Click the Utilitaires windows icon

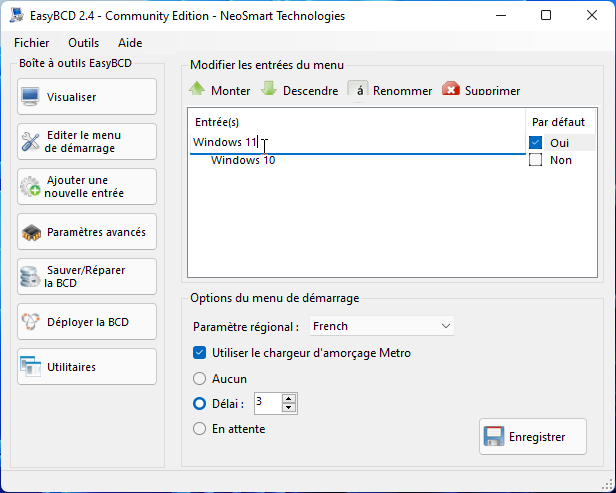(30, 367)
